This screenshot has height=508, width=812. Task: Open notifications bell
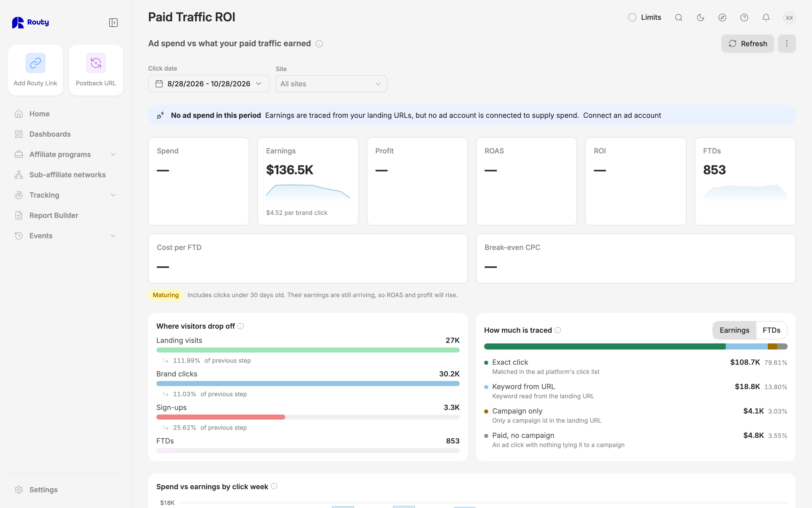click(766, 18)
